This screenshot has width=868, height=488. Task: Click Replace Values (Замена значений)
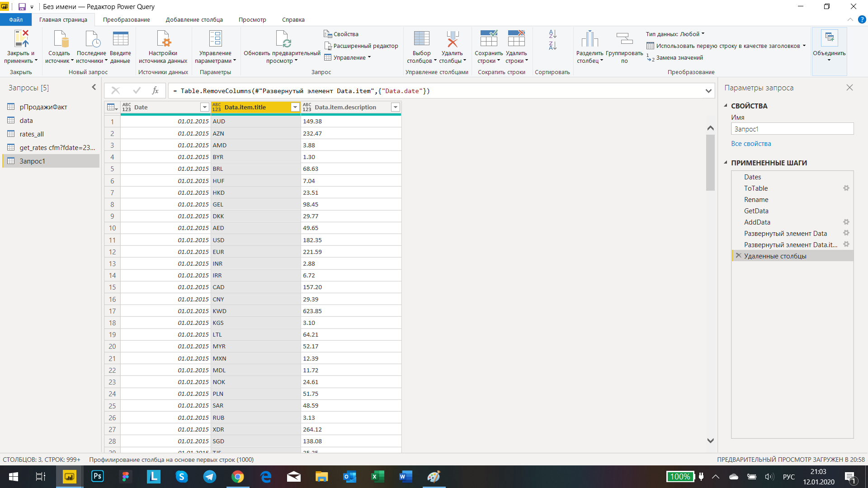[675, 57]
